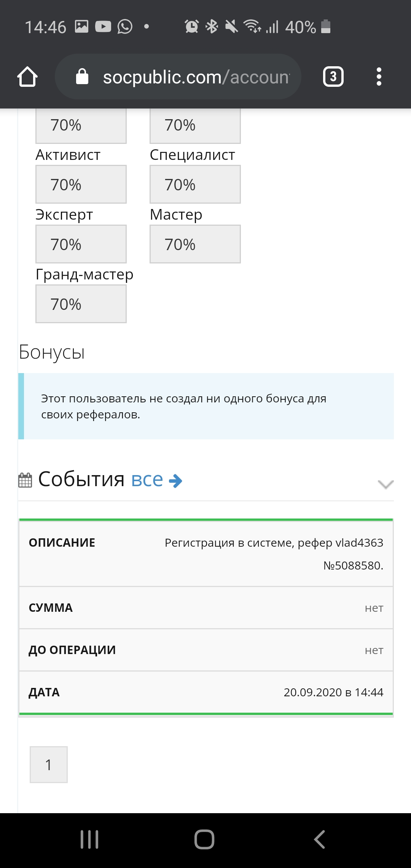This screenshot has height=868, width=411.
Task: Click the Эксперт 70% field
Action: click(x=81, y=244)
